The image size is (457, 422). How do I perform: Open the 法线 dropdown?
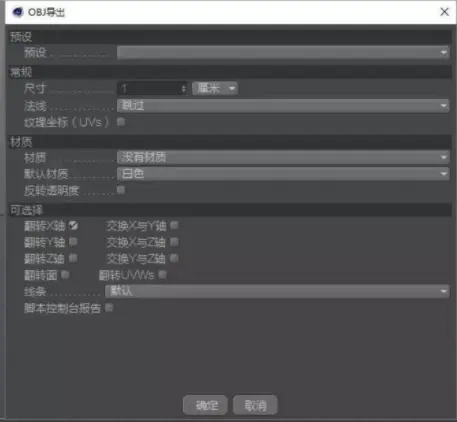pos(283,106)
